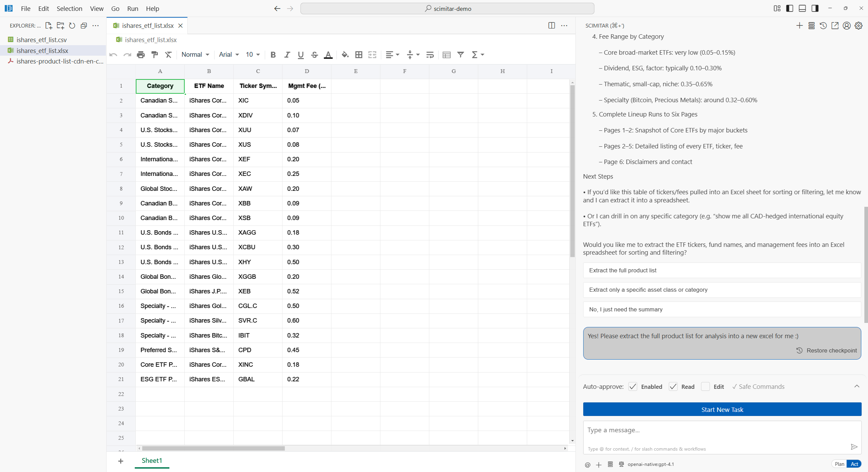Clear formatting on the selected cell
This screenshot has width=868, height=472.
[168, 55]
